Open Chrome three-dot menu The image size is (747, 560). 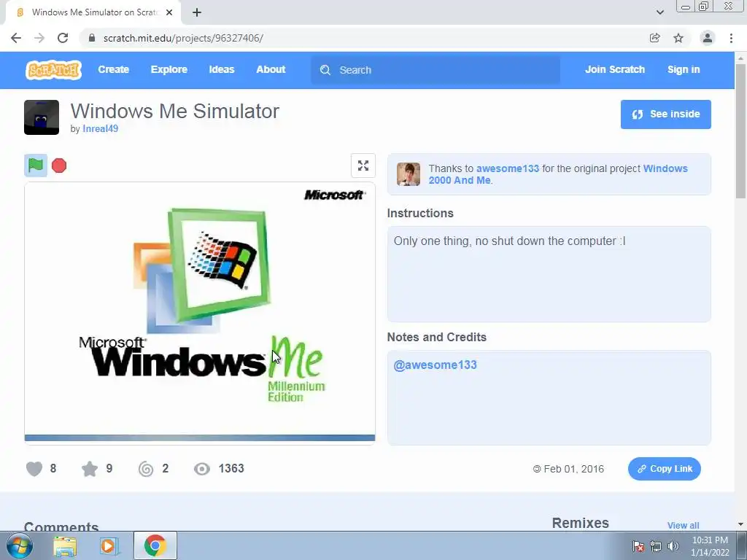click(x=731, y=38)
